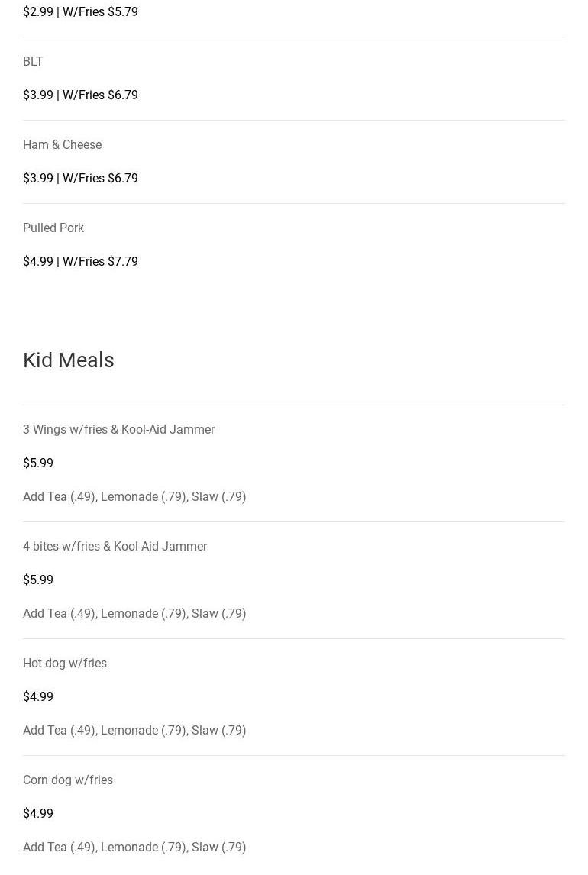This screenshot has width=588, height=875.
Task: Click the add-ons line under Hot dog meal
Action: 134,731
